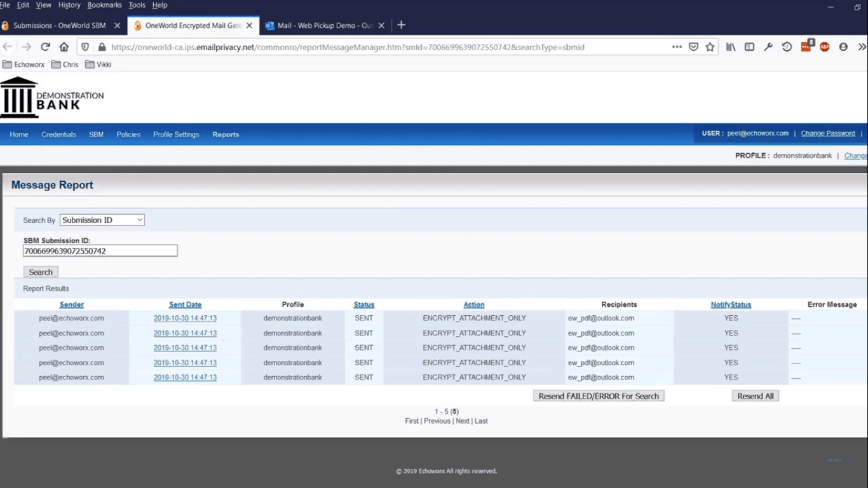The height and width of the screenshot is (488, 868).
Task: Sort results by the Sender column
Action: tap(71, 304)
